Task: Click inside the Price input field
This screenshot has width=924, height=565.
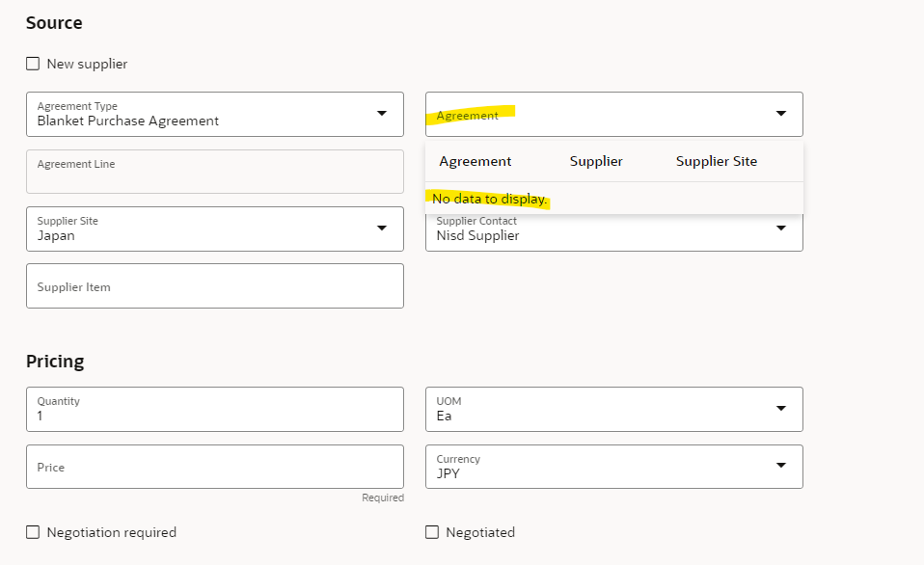Action: coord(214,467)
